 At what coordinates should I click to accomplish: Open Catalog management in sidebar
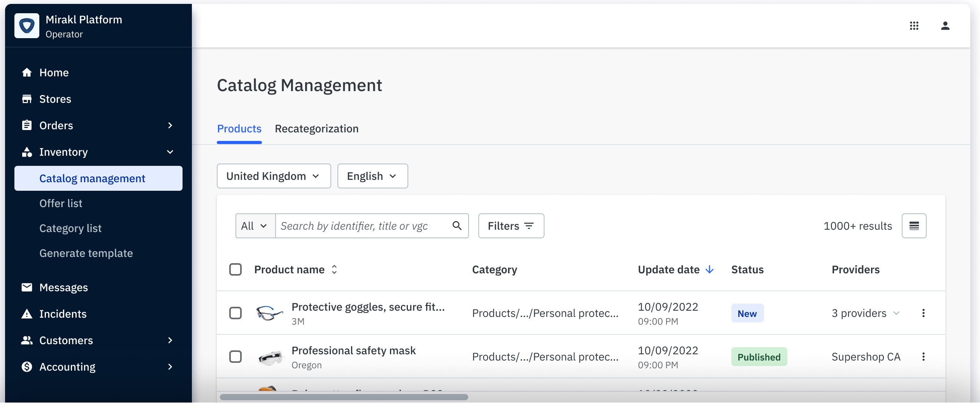pyautogui.click(x=98, y=178)
